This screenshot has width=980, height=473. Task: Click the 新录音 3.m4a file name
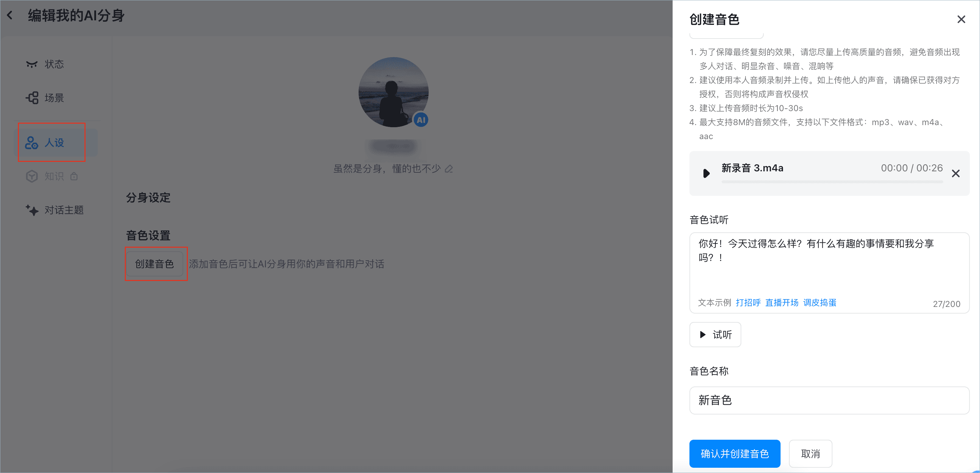point(752,168)
